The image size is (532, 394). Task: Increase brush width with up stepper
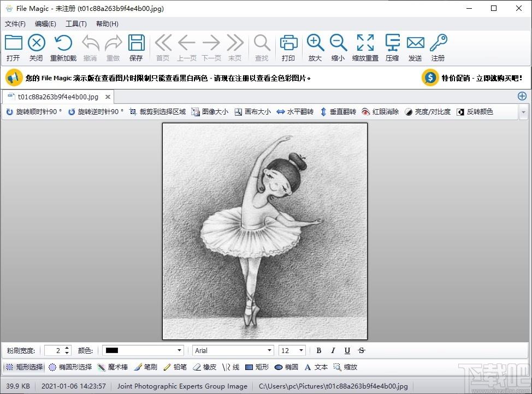tap(67, 348)
